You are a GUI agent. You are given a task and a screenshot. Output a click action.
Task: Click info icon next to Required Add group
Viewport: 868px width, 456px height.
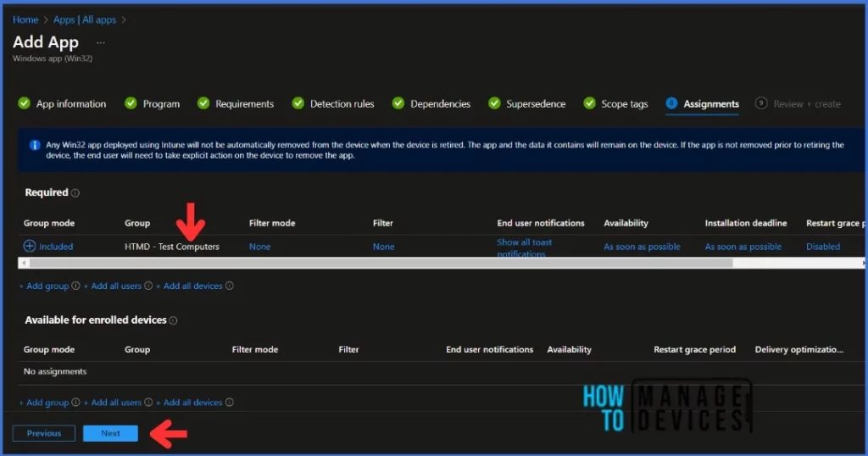[x=75, y=286]
